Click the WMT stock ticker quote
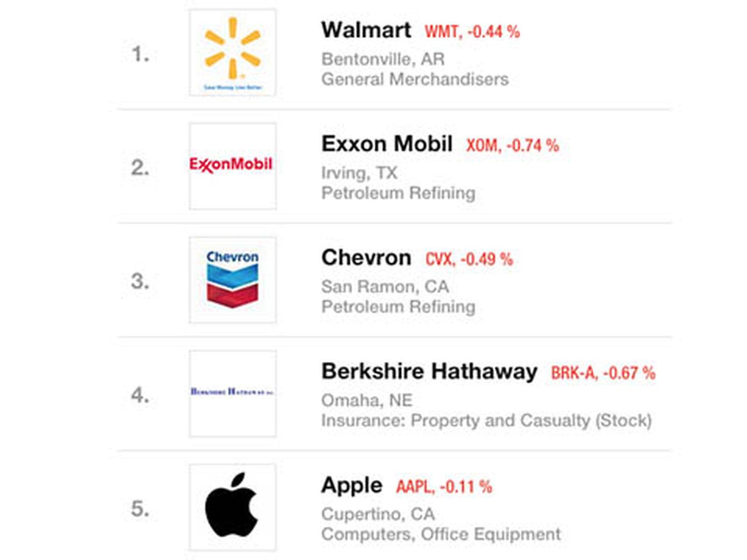The width and height of the screenshot is (747, 560). point(472,32)
